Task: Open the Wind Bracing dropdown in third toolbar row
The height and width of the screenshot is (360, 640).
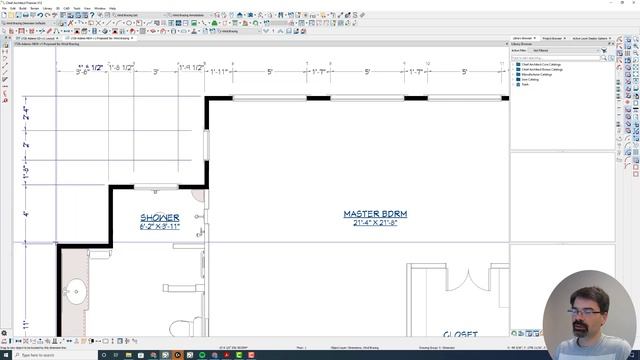Action: pyautogui.click(x=240, y=31)
